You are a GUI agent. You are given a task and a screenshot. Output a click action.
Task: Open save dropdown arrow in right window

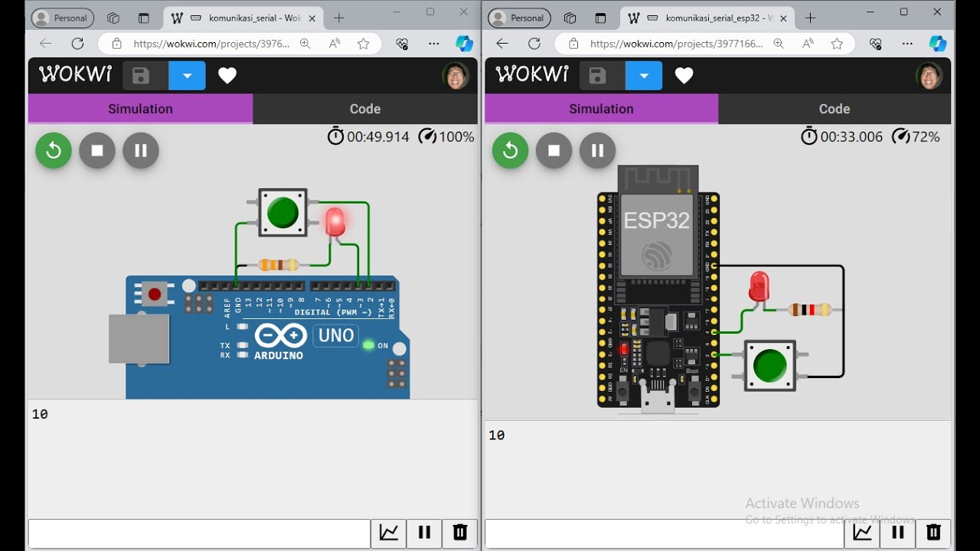pos(644,76)
